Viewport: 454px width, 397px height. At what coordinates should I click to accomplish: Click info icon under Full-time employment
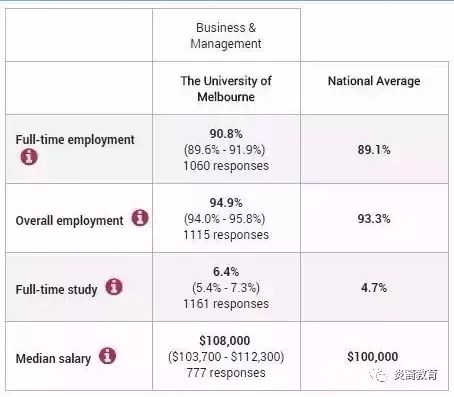tap(29, 156)
